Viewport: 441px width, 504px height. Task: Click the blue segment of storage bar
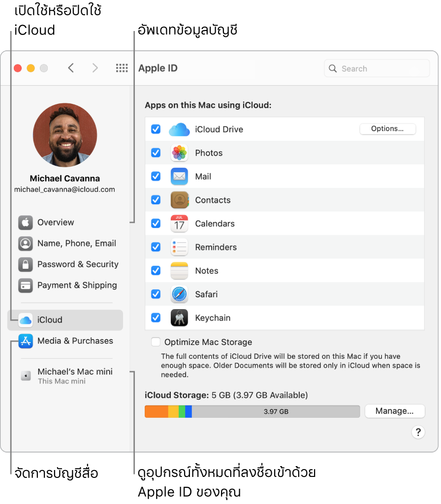pos(189,411)
